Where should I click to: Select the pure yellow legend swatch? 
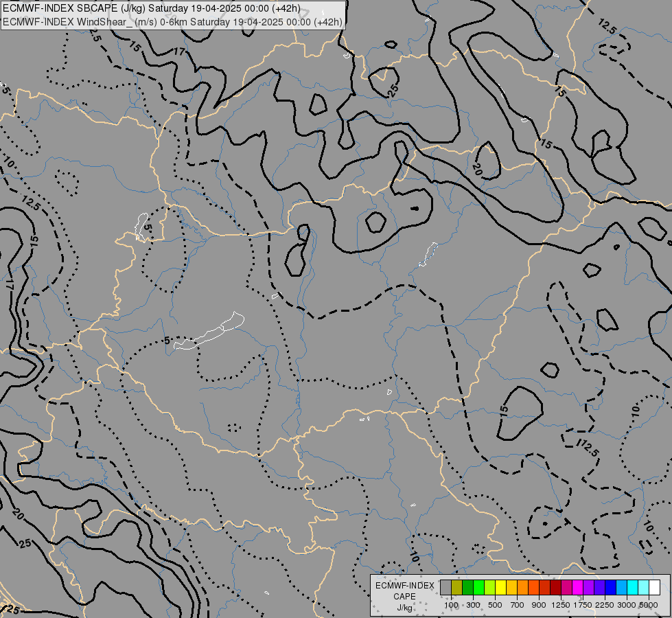500,587
